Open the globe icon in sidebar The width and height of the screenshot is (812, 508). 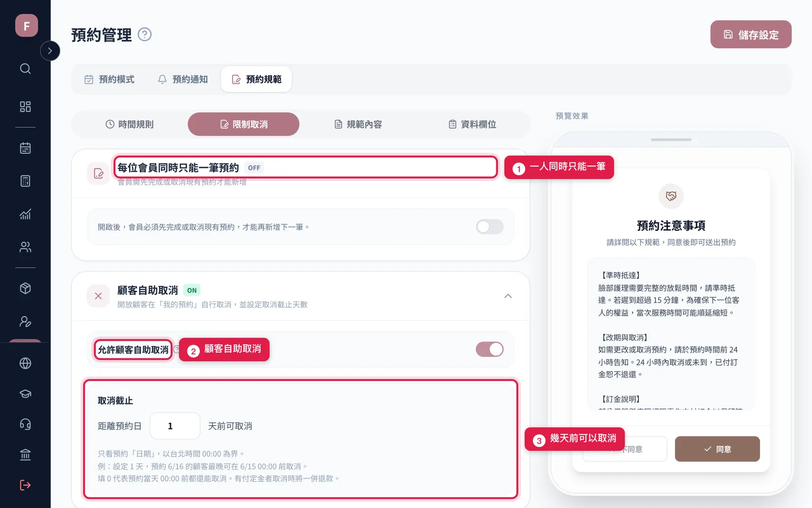[x=25, y=363]
